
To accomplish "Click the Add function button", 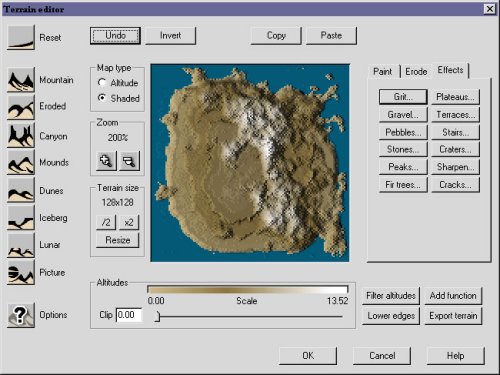I will click(x=453, y=296).
